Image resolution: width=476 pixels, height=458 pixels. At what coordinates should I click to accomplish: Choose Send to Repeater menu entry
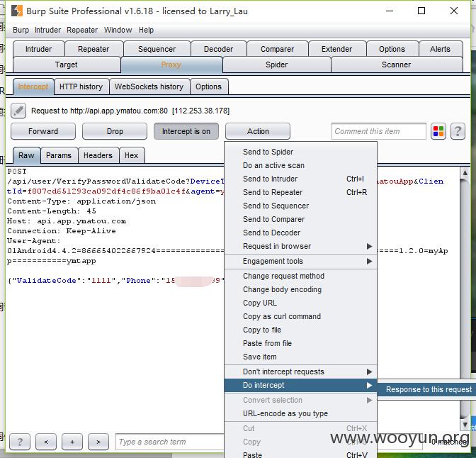[300, 192]
